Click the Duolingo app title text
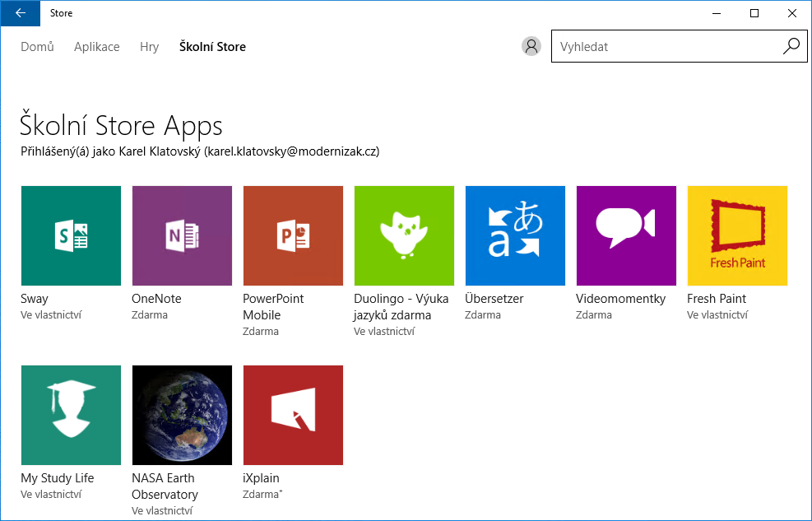 pos(401,306)
